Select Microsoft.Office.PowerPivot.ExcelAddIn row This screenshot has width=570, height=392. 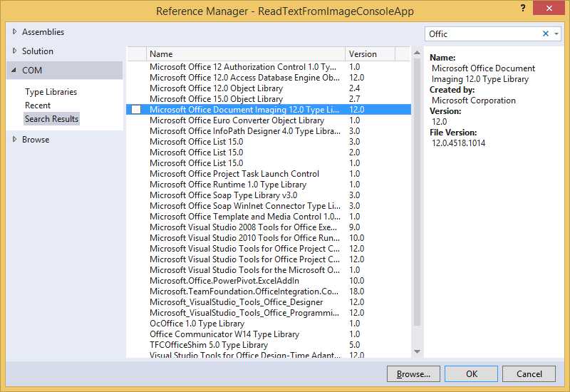pos(269,281)
